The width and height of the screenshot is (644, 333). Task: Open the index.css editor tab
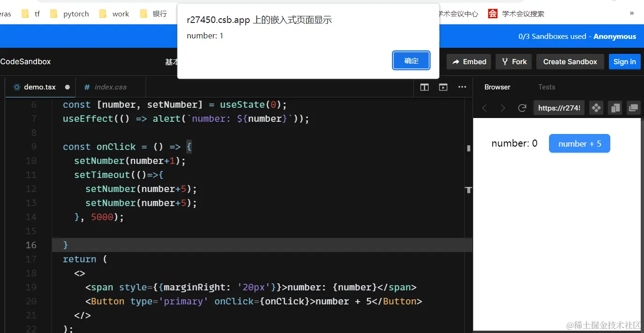[110, 87]
